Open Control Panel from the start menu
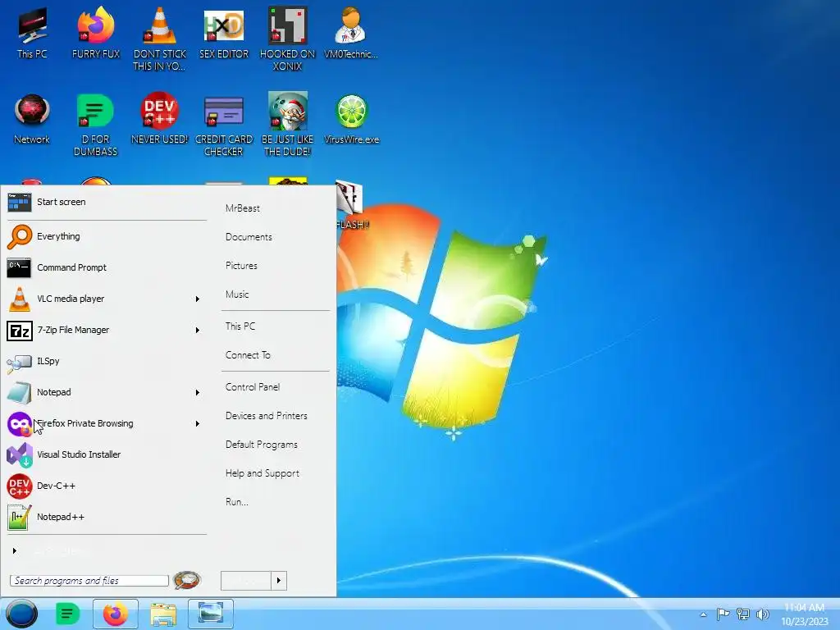The image size is (840, 630). [x=253, y=387]
